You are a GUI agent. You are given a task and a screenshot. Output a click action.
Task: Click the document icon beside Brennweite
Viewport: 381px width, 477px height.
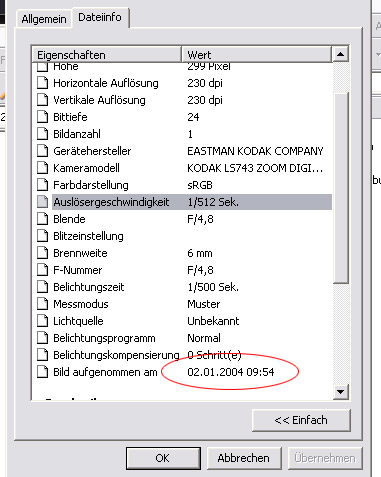(x=42, y=253)
